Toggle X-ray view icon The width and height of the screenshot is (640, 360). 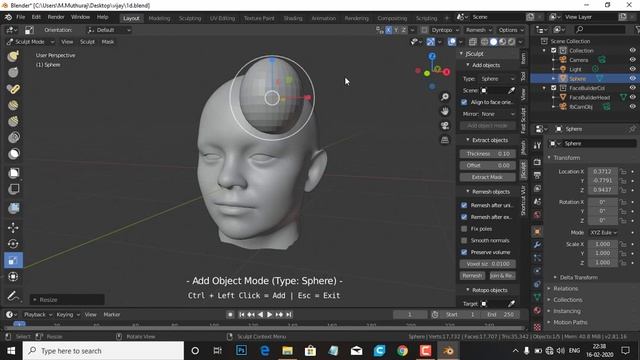click(473, 42)
